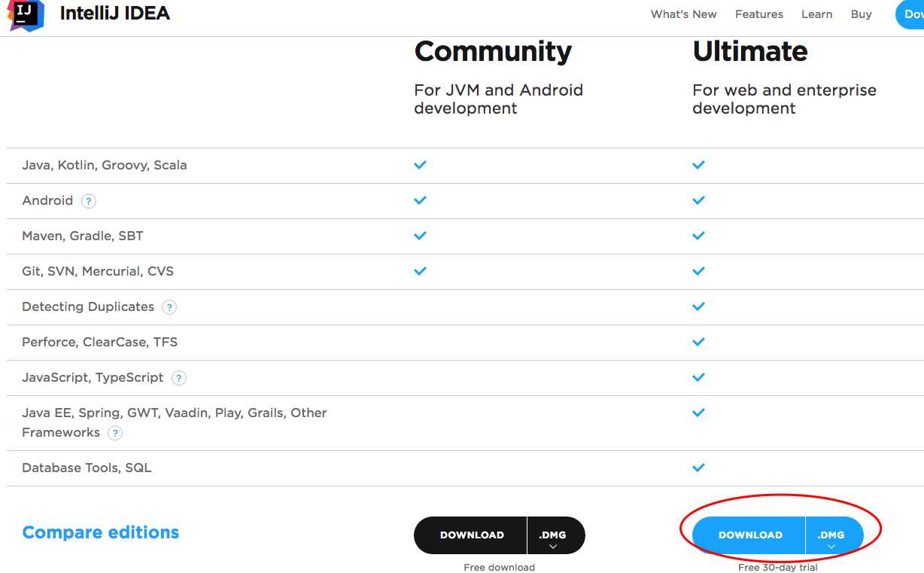Download the Ultimate edition
The image size is (924, 573).
[749, 535]
